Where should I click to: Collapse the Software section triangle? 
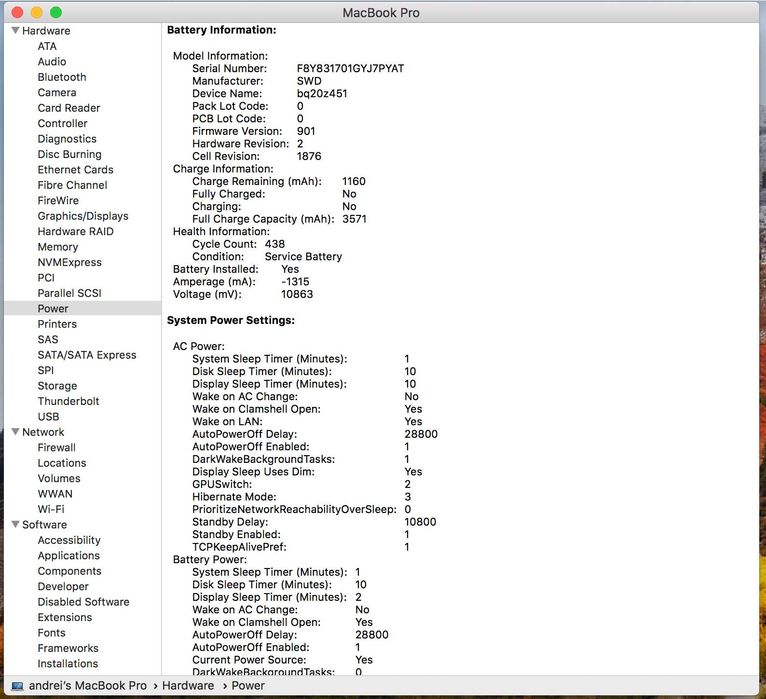coord(16,524)
